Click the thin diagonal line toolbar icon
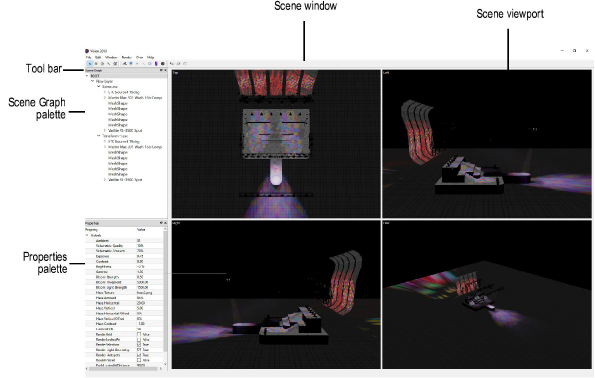The height and width of the screenshot is (378, 595). 143,64
